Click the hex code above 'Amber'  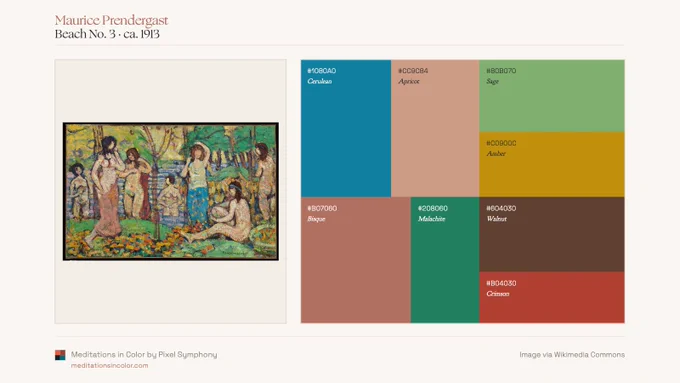[501, 143]
